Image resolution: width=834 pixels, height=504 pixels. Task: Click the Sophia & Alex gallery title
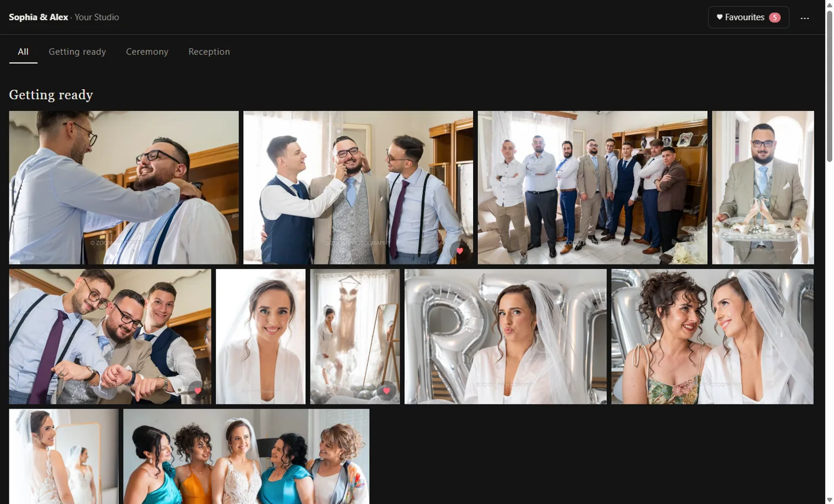(38, 17)
